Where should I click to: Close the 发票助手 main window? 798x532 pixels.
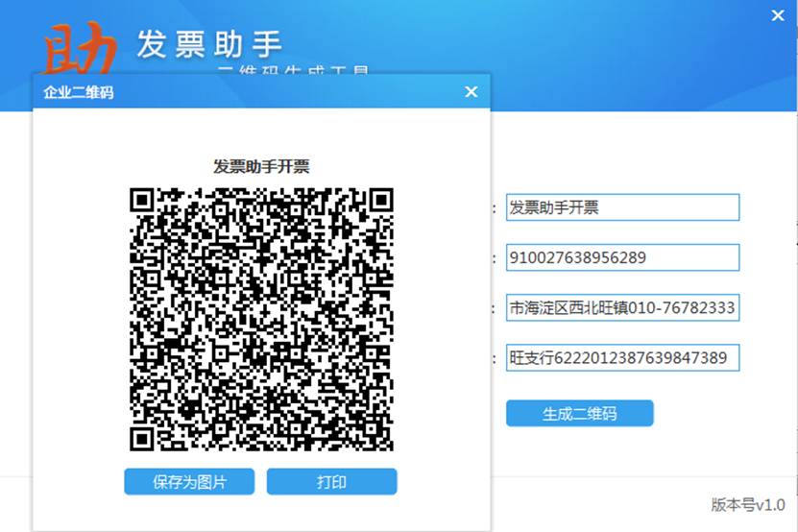tap(778, 15)
